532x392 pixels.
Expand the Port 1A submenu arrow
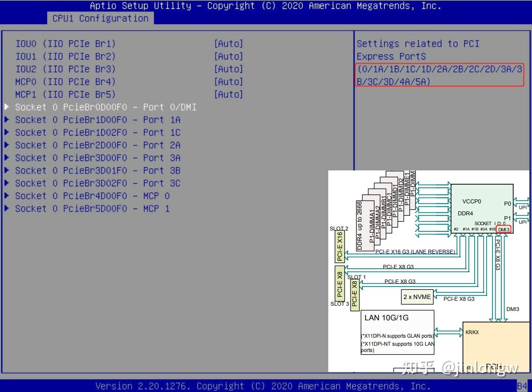[6, 119]
